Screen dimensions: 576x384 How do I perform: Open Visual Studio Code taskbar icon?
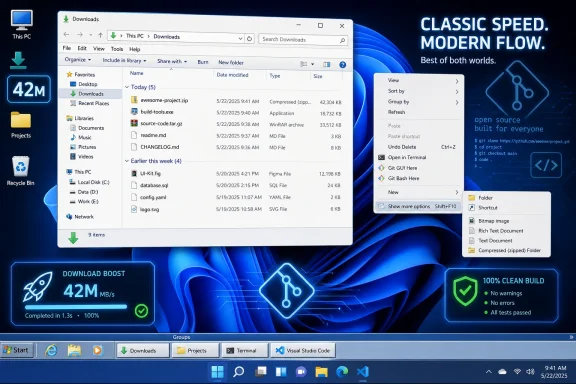tap(363, 372)
